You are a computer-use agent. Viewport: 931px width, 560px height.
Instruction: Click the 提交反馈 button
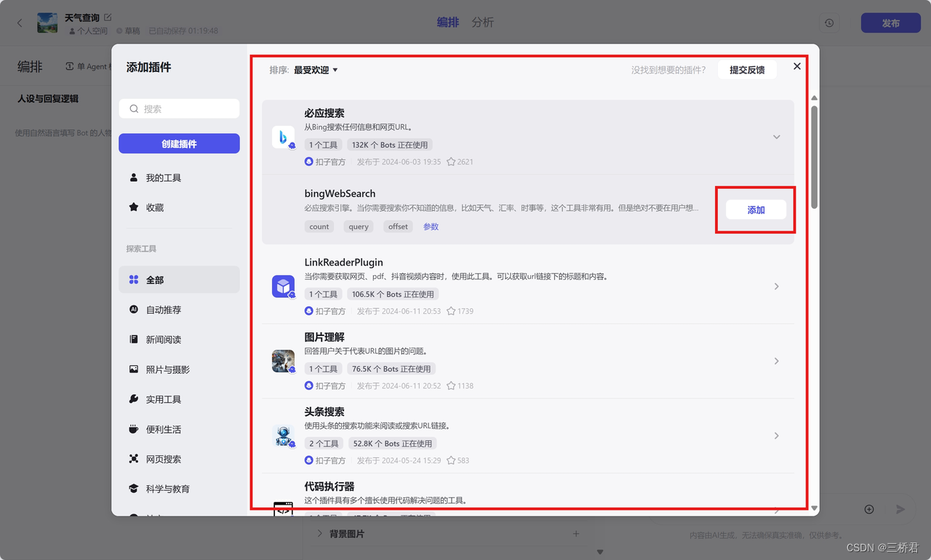coord(747,70)
